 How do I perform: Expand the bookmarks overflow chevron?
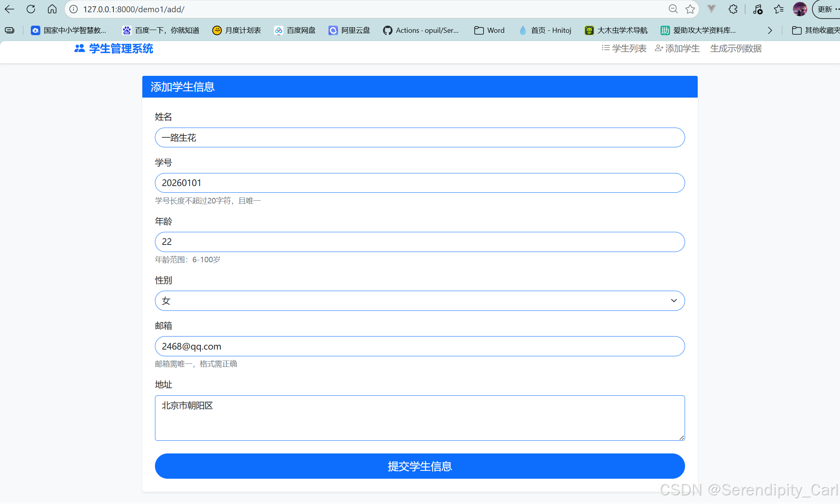click(770, 30)
